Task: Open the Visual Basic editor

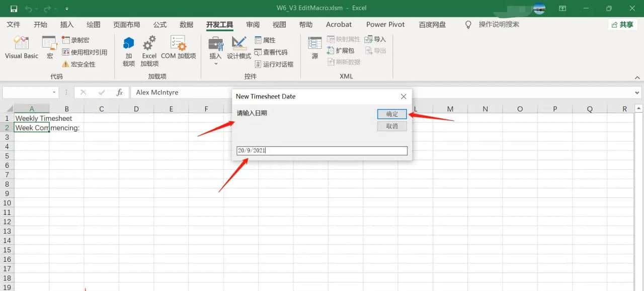Action: coord(21,48)
